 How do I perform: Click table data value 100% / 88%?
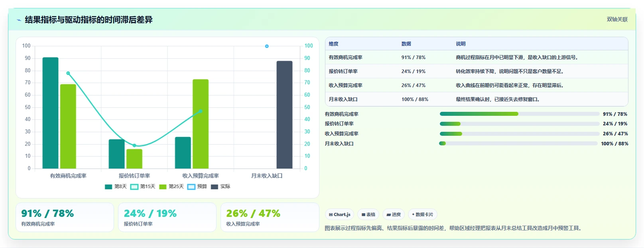point(415,99)
